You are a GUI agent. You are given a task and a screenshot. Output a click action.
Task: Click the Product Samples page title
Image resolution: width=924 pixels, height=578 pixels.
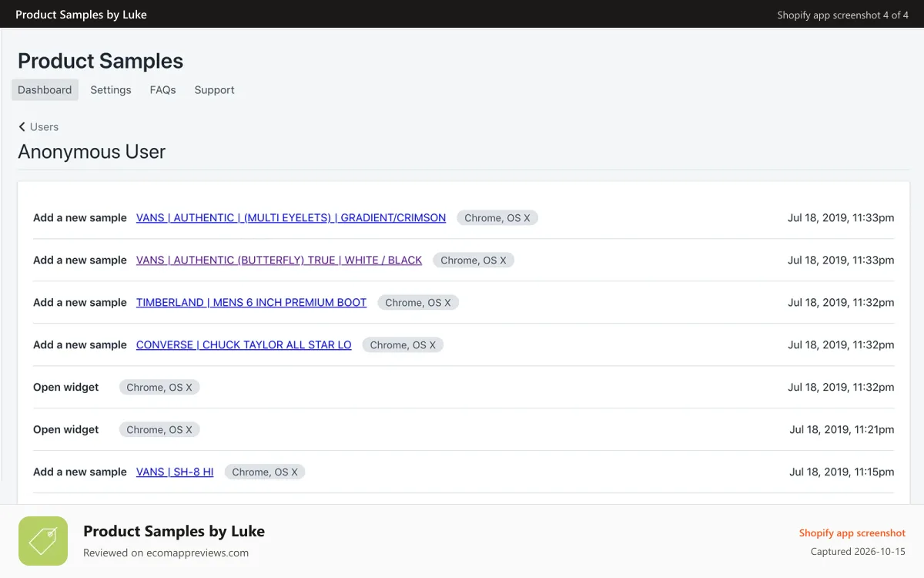pos(100,61)
